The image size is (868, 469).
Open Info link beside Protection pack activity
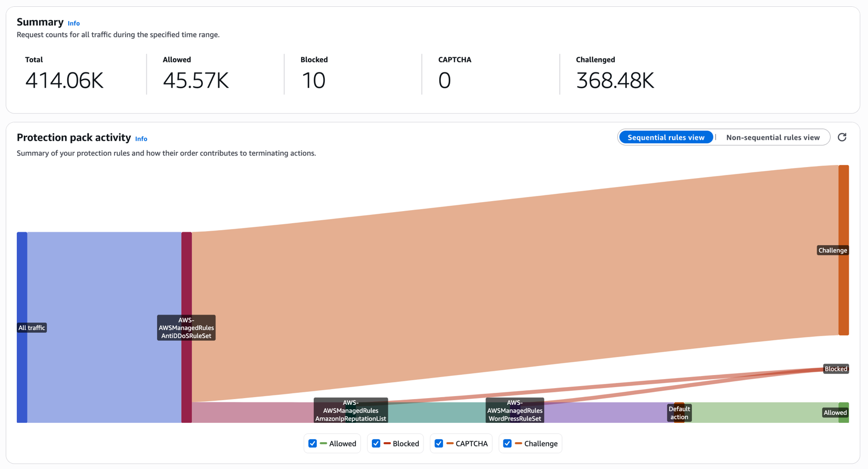[x=141, y=139]
